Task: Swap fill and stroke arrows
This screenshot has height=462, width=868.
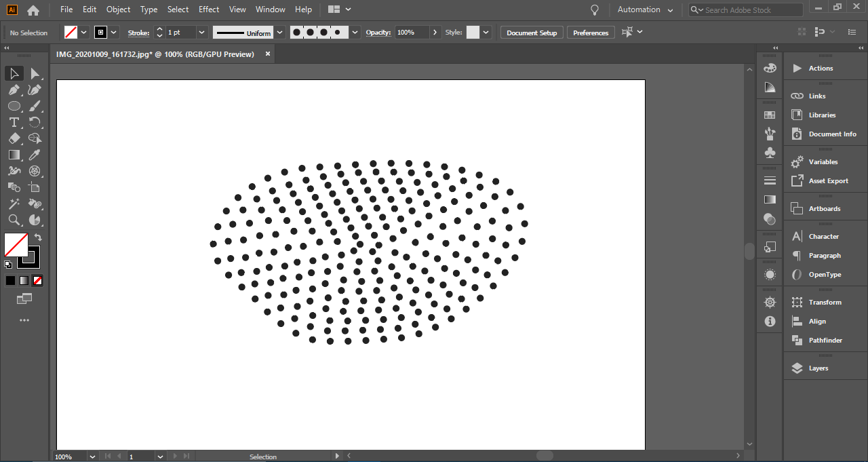Action: point(38,237)
